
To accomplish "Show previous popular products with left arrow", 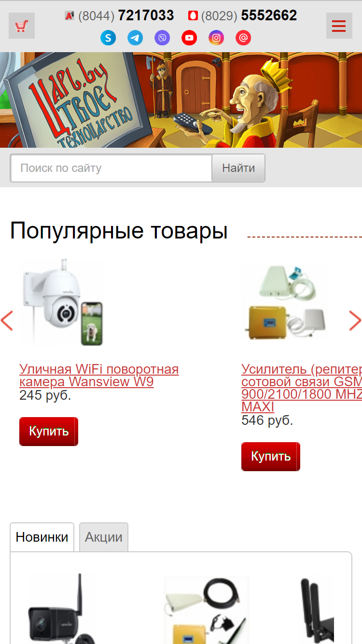I will pos(7,321).
